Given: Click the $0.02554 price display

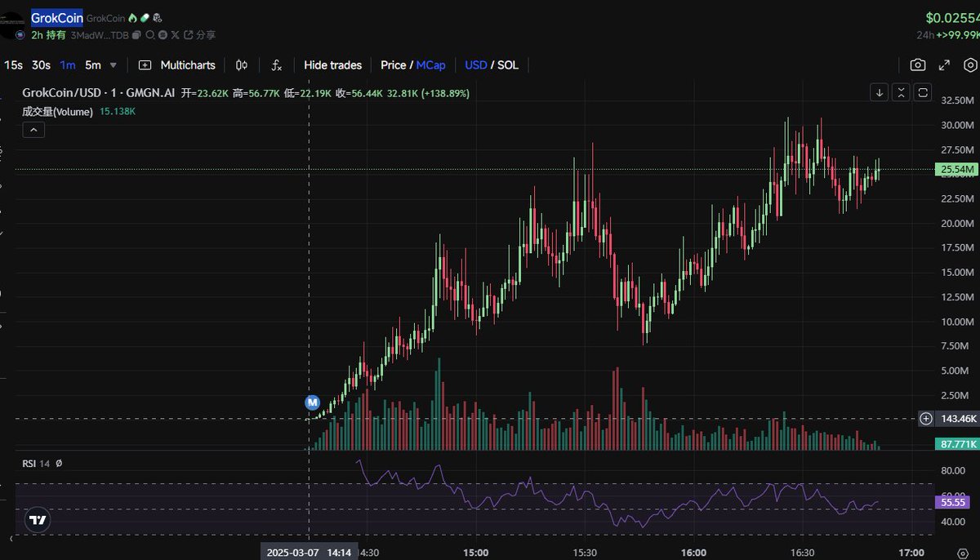Looking at the screenshot, I should coord(952,17).
